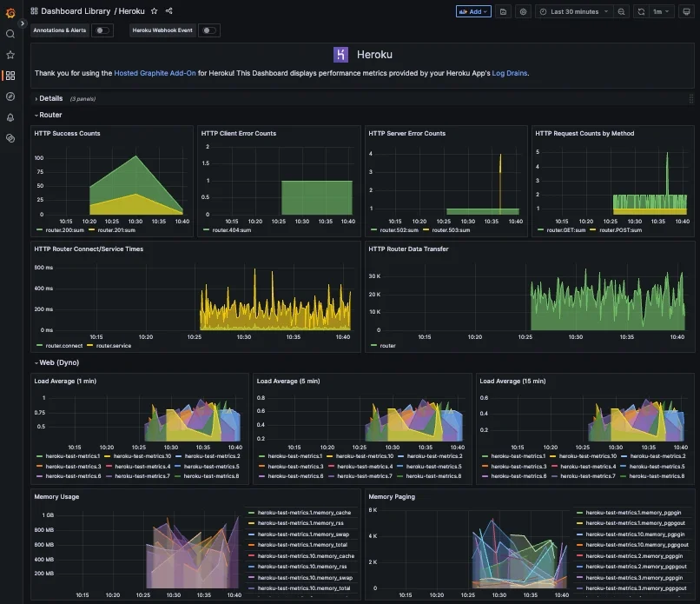Screen dimensions: 700x604
Task: Share the dashboard via the share icon
Action: [168, 11]
